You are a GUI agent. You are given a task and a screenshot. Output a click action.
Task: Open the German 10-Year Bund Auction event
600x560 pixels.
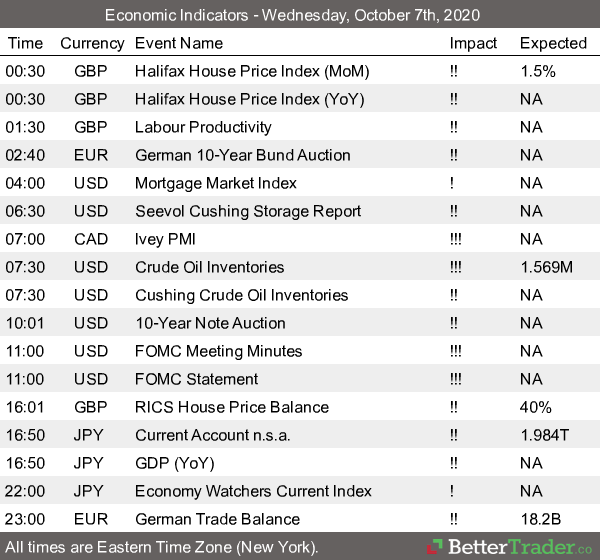242,155
